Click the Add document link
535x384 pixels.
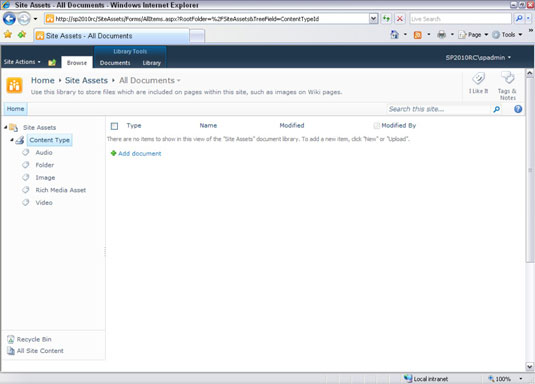140,154
